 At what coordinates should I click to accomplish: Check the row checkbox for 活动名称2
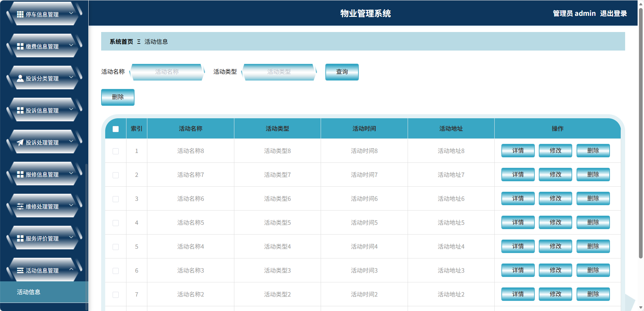click(116, 295)
